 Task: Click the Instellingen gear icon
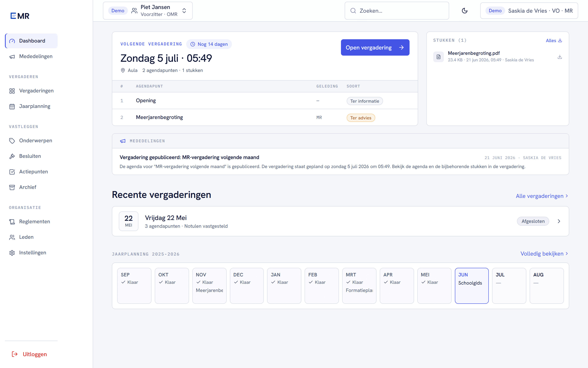[12, 253]
